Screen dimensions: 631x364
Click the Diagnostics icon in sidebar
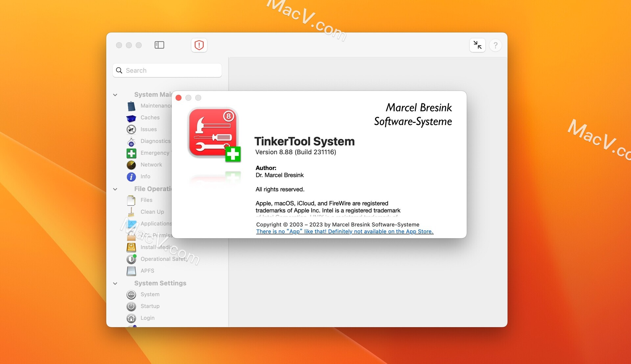pos(131,141)
